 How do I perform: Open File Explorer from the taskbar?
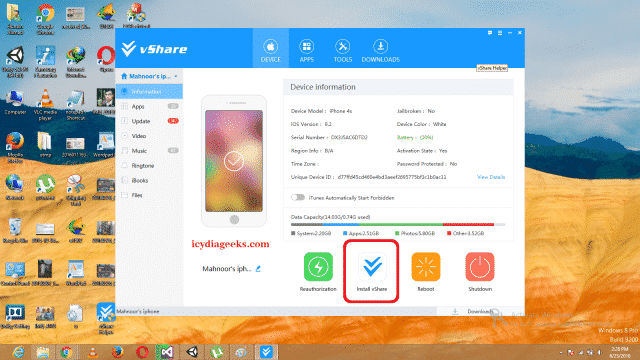[x=42, y=352]
